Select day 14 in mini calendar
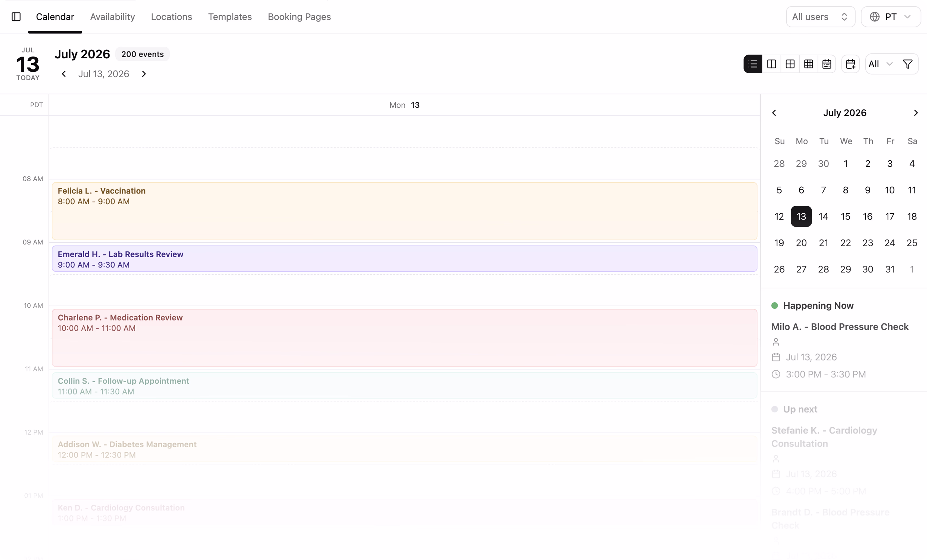Screen dimensions: 927x560 point(824,217)
